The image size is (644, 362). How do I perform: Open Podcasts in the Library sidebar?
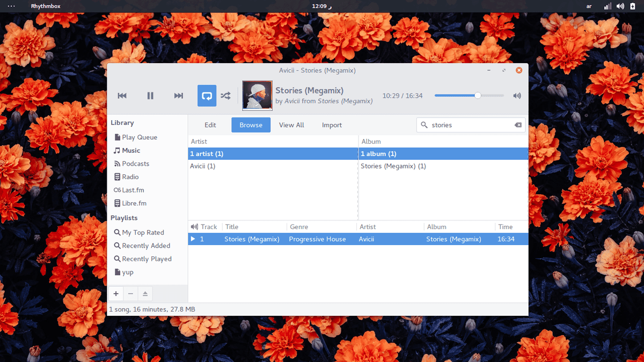click(x=135, y=164)
